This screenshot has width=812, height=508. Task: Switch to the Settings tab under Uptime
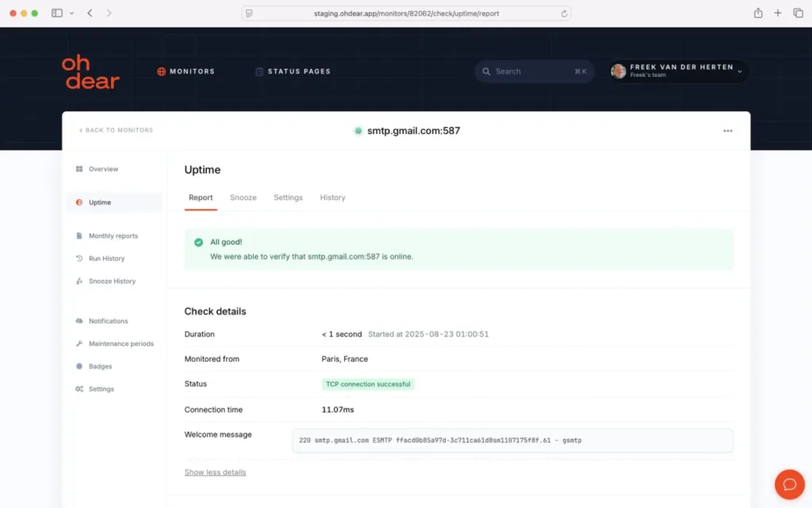288,198
